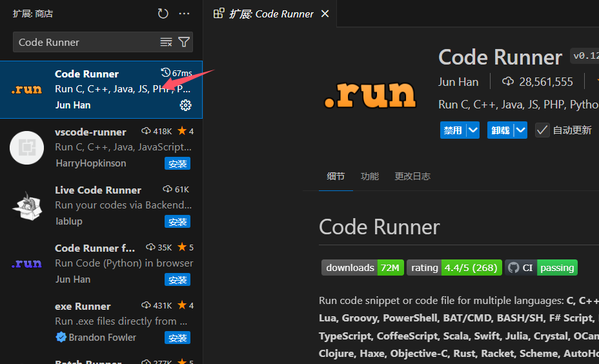Click the 61K downloads count
The image size is (599, 364).
[182, 190]
